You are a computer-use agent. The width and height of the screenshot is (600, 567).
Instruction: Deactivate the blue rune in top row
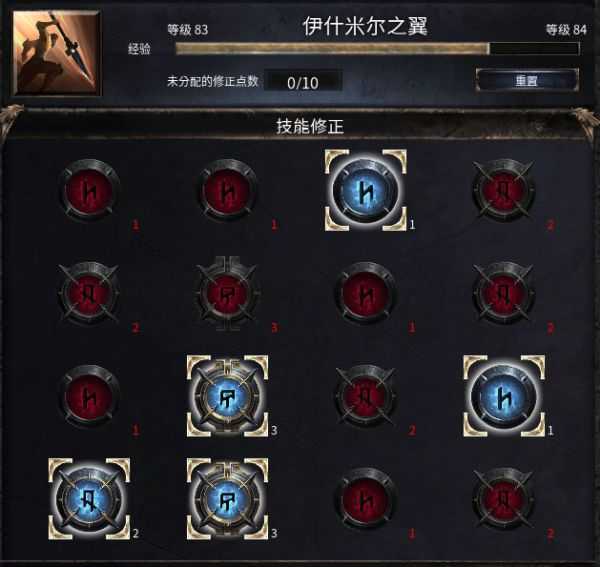click(x=365, y=191)
